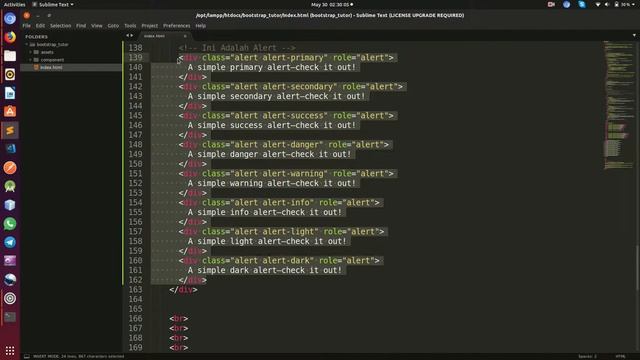
Task: Open the View menu
Action: pos(97,26)
